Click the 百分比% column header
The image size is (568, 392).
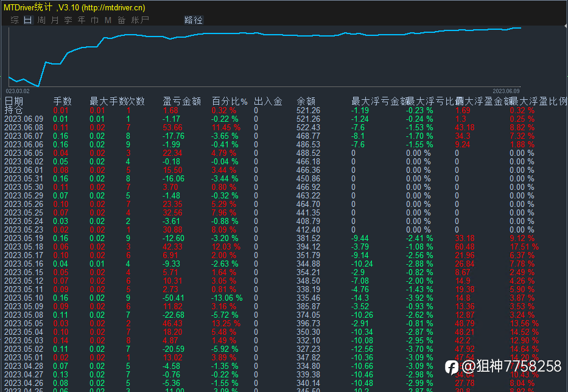tap(230, 101)
